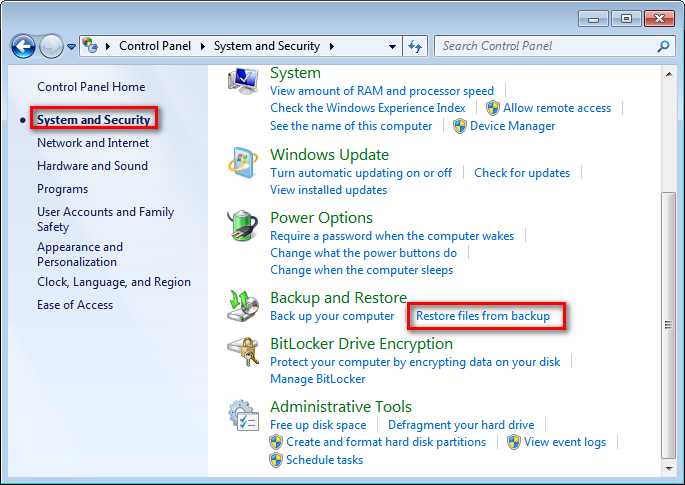Screen dimensions: 685x485
Task: Click Allow remote access link
Action: coord(557,108)
